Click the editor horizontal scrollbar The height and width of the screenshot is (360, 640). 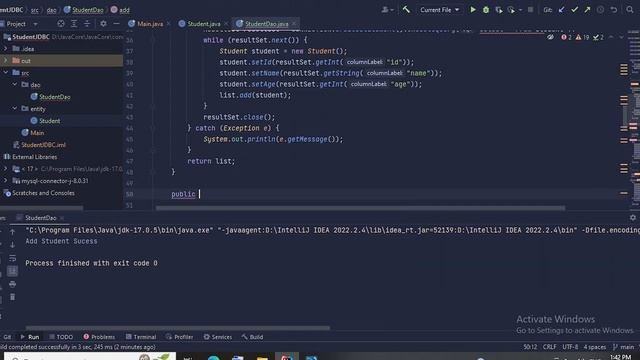click(360, 208)
